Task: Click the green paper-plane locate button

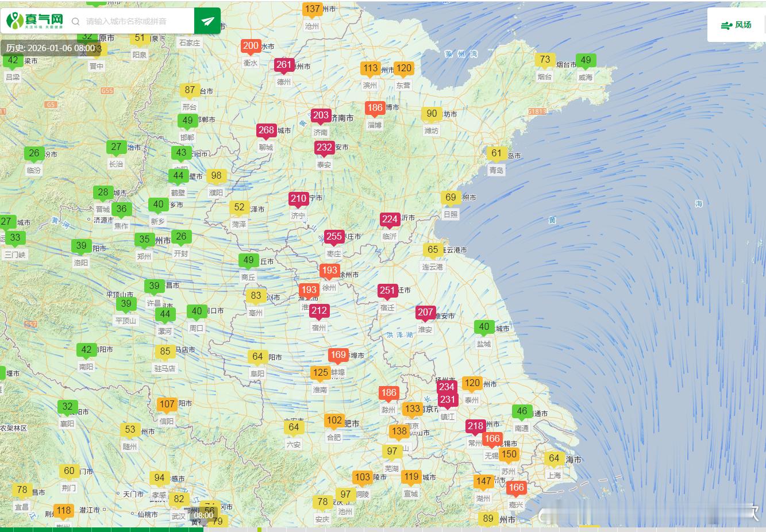Action: pyautogui.click(x=207, y=21)
